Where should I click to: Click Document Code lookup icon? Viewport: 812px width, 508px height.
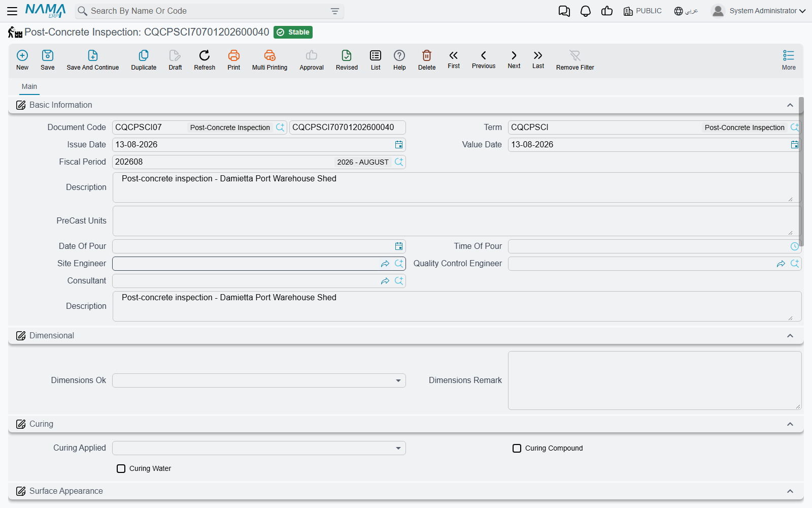(280, 128)
